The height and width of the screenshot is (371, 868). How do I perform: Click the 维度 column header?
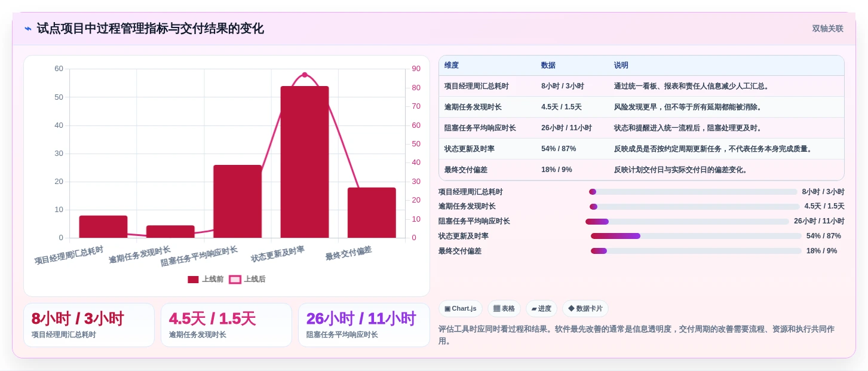[452, 65]
